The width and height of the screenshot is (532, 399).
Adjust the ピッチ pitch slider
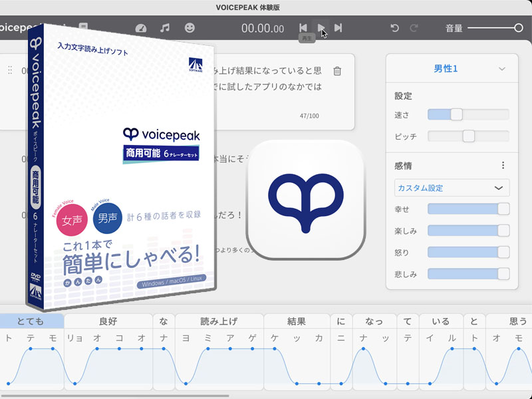coord(468,136)
